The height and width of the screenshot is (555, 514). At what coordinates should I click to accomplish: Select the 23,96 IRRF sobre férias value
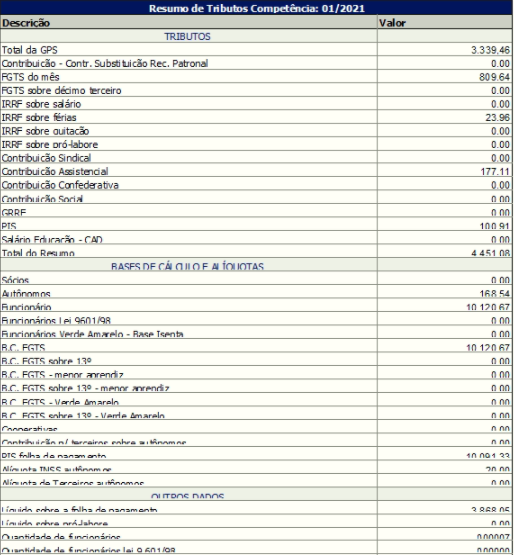[x=497, y=118]
